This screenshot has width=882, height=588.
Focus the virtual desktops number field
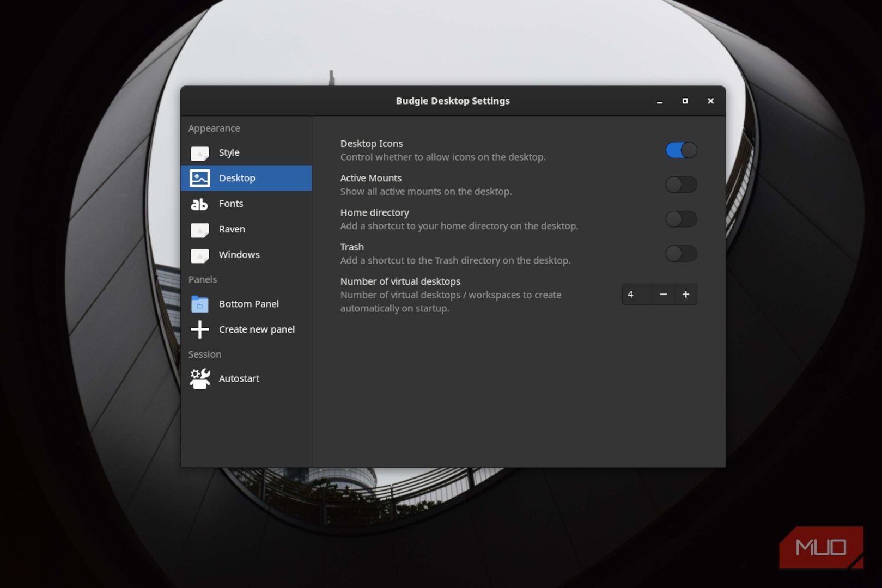[x=637, y=295]
